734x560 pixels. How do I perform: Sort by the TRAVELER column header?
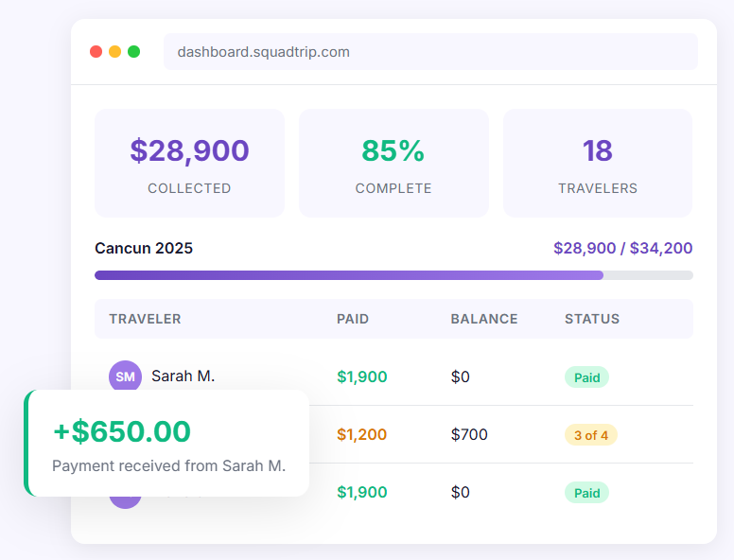[145, 319]
